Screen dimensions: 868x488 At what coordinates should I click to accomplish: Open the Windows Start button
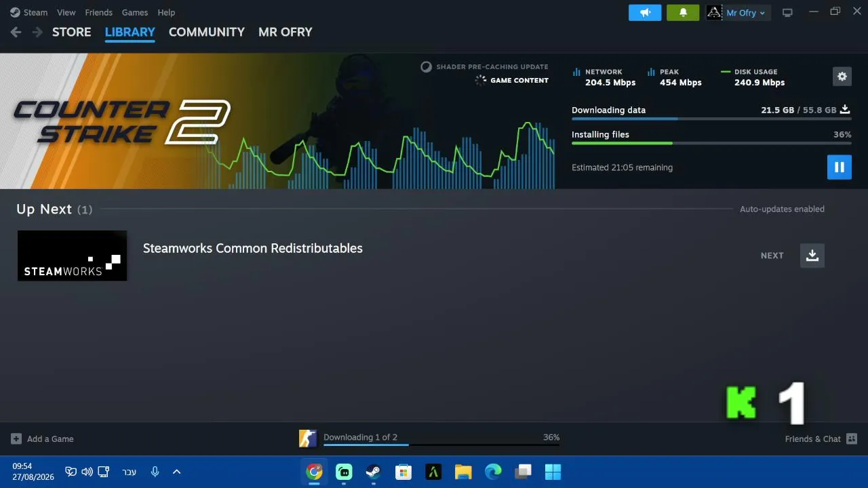tap(553, 472)
